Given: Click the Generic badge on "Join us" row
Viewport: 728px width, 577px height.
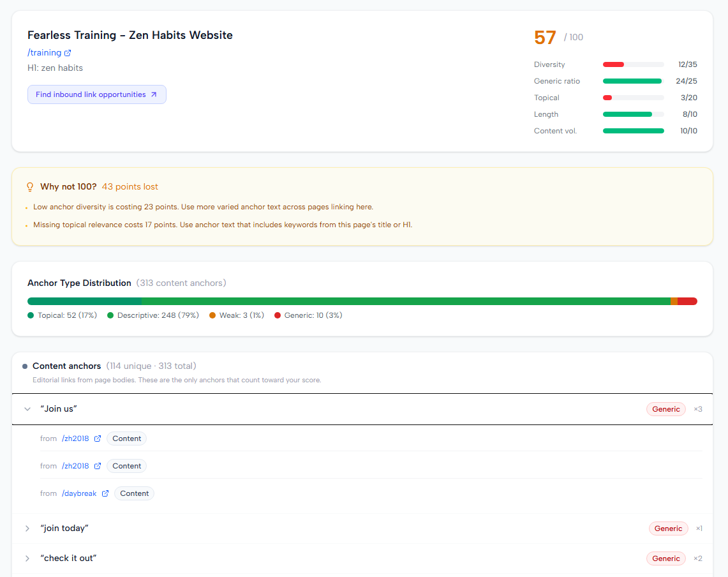Looking at the screenshot, I should click(665, 409).
